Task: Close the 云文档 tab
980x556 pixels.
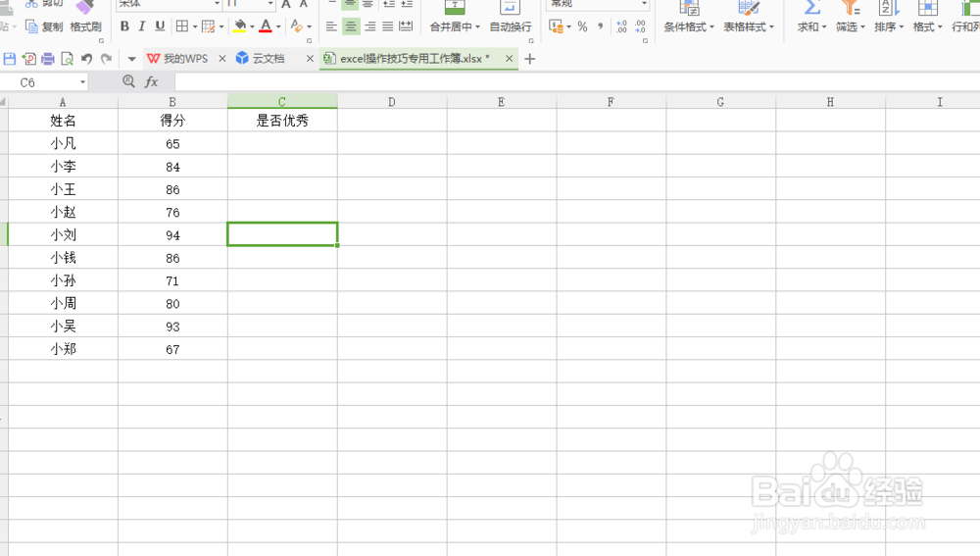Action: coord(310,59)
